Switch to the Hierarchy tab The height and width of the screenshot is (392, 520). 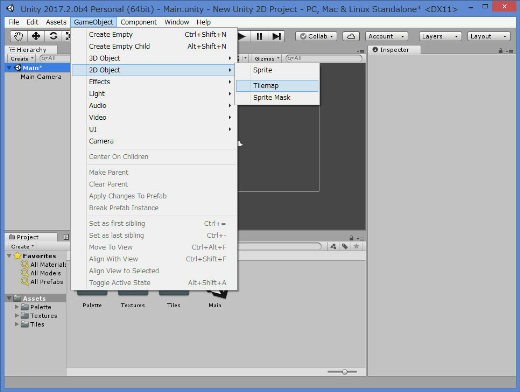(31, 50)
